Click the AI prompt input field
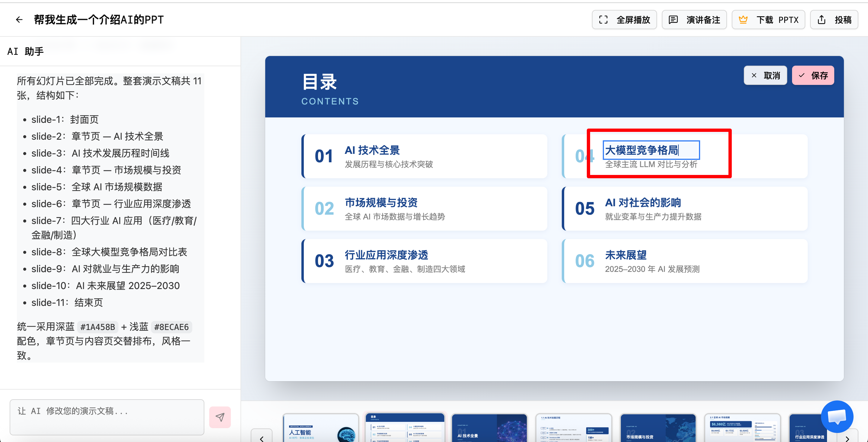The image size is (868, 442). point(107,417)
